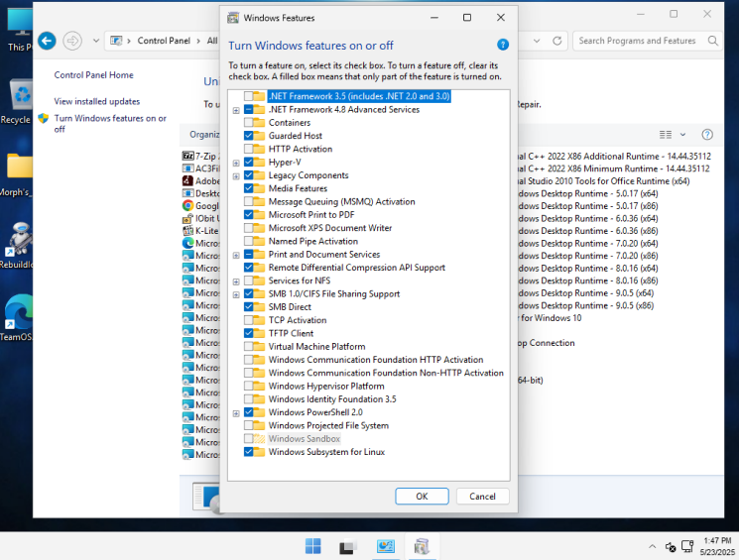
Task: Select SMB Direct feature label
Action: [x=290, y=306]
